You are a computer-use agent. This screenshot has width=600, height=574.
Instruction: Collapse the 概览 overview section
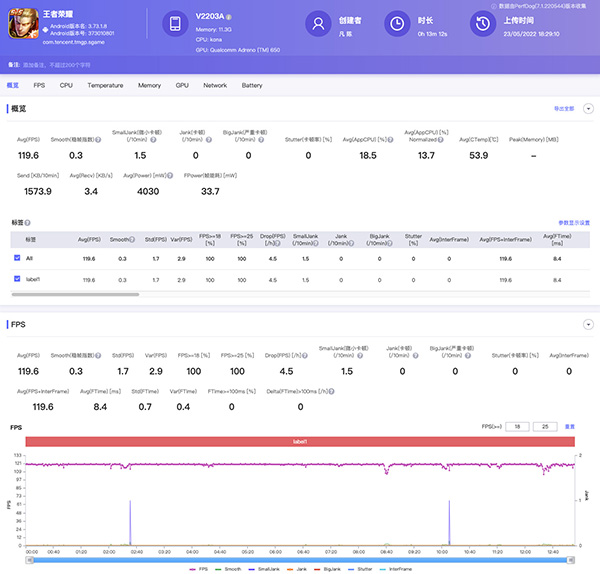pyautogui.click(x=588, y=108)
